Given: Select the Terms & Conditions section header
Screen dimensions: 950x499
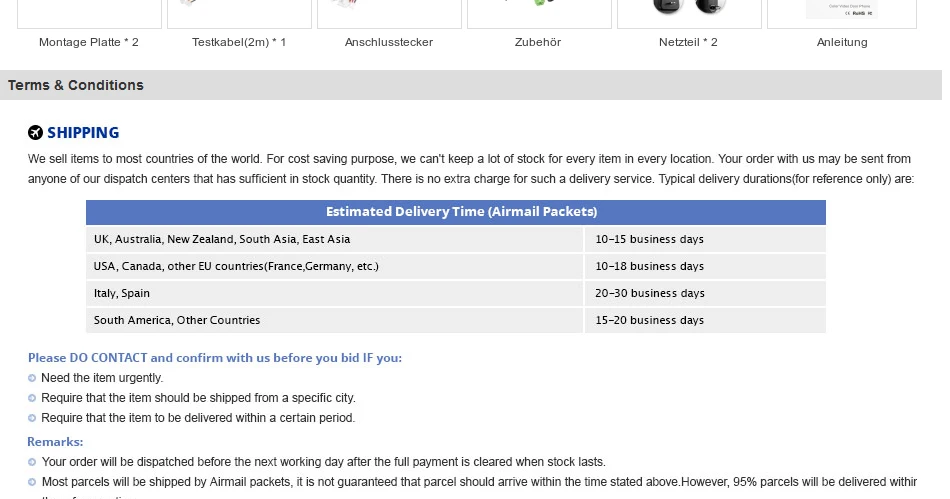Looking at the screenshot, I should pyautogui.click(x=471, y=85).
